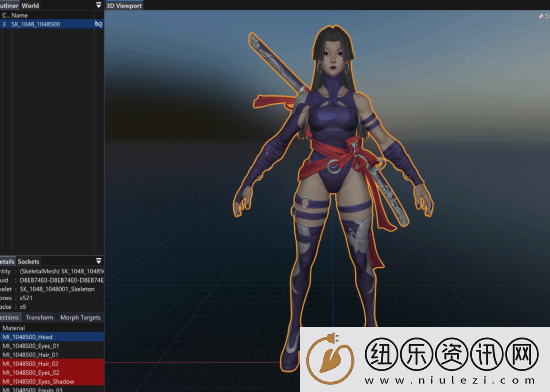Screen dimensions: 550x392
Task: Switch to the Outliner tab
Action: (9, 5)
